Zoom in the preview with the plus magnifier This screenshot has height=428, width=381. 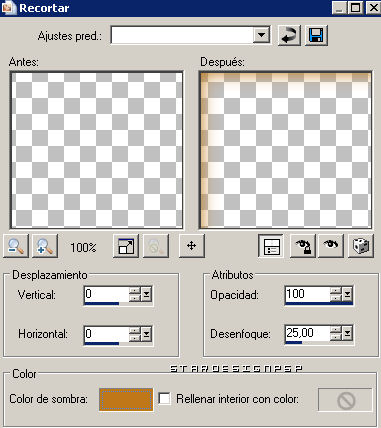click(45, 246)
